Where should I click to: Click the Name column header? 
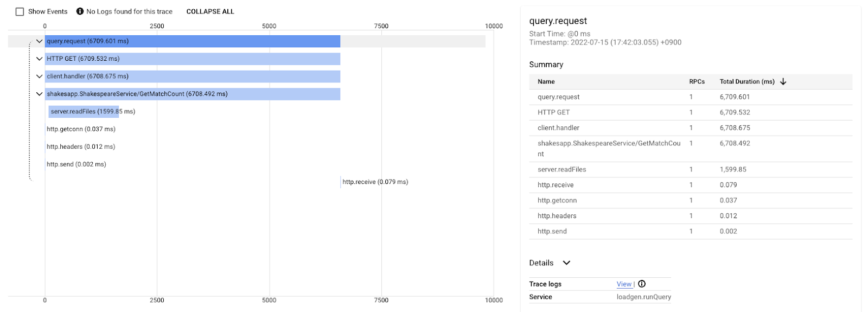[x=546, y=82]
